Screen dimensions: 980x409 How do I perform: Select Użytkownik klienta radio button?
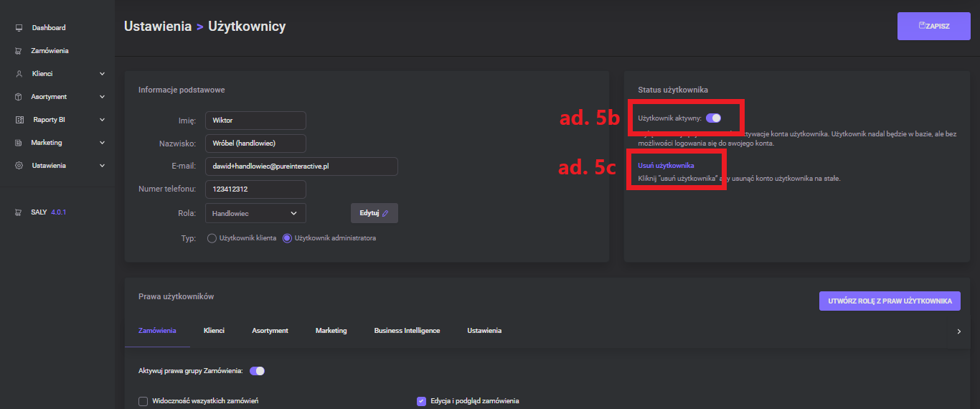click(x=212, y=238)
